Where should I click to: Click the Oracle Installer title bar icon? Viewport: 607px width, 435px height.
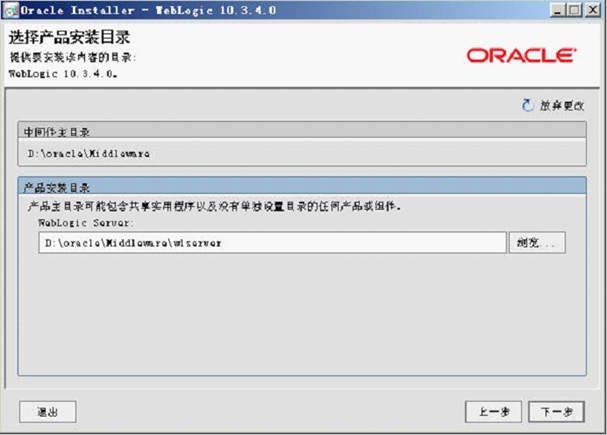[x=10, y=10]
